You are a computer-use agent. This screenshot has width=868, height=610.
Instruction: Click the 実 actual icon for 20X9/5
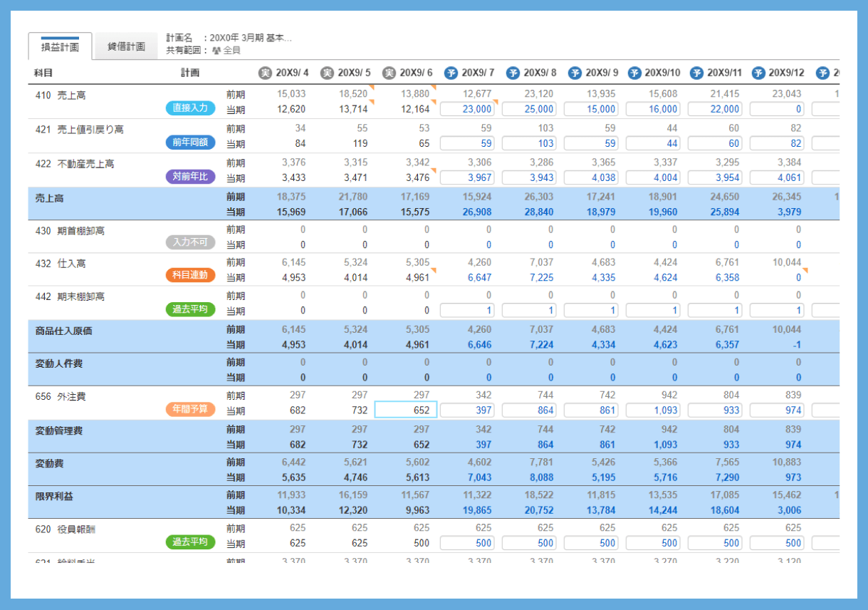(x=327, y=73)
